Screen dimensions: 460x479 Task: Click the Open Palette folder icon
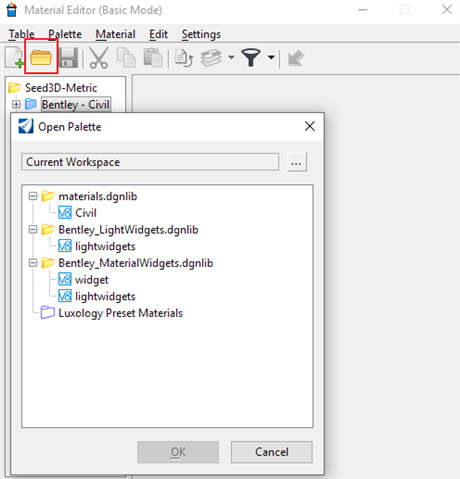pos(41,58)
